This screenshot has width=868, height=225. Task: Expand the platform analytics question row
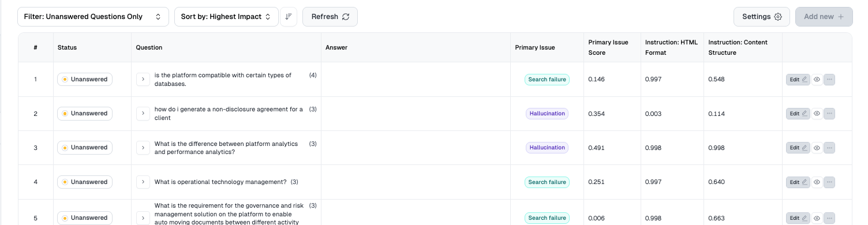143,148
